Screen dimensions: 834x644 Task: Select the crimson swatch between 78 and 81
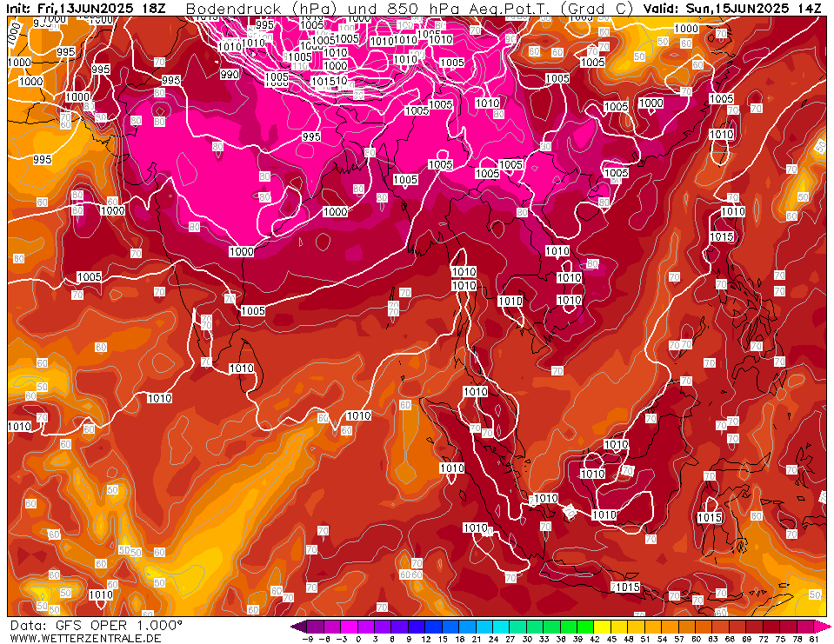[x=805, y=626]
